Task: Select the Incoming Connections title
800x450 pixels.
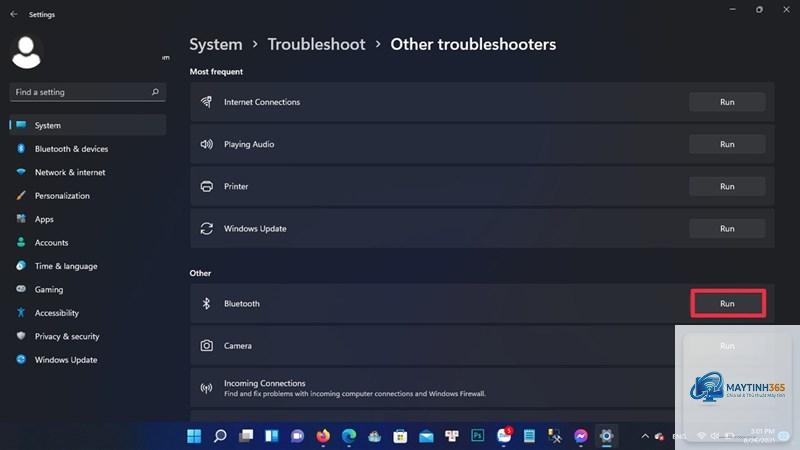Action: tap(264, 383)
